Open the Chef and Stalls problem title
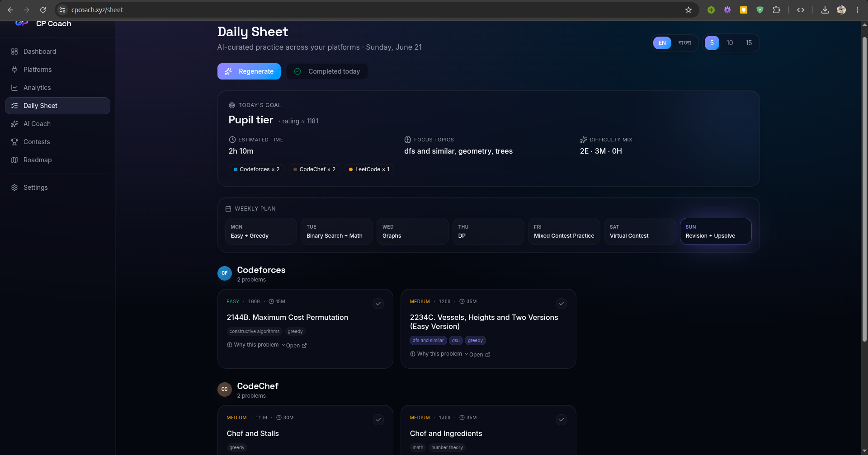 coord(253,434)
